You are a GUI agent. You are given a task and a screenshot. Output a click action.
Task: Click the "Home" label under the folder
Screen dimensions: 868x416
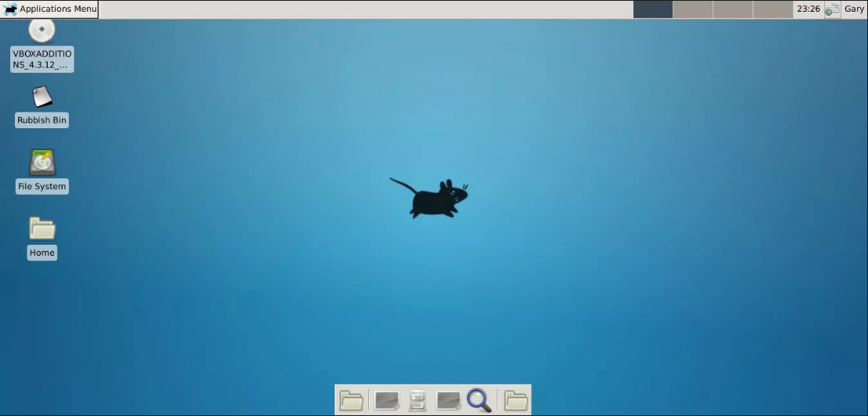[x=42, y=253]
